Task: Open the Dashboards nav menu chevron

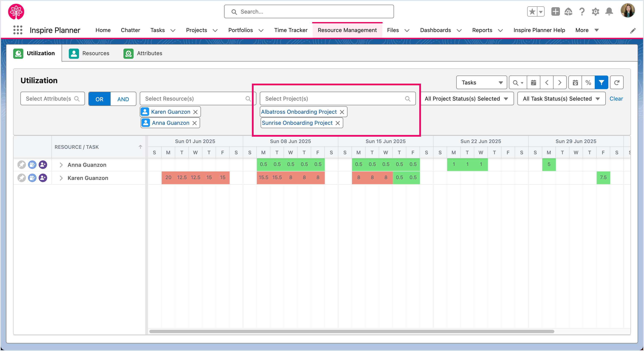Action: (x=459, y=31)
